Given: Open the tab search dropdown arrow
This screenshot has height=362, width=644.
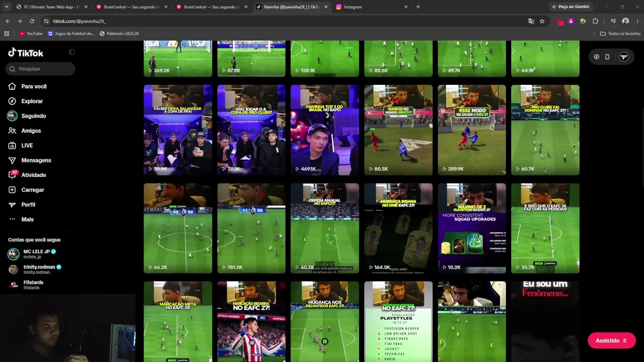Looking at the screenshot, I should tap(7, 7).
